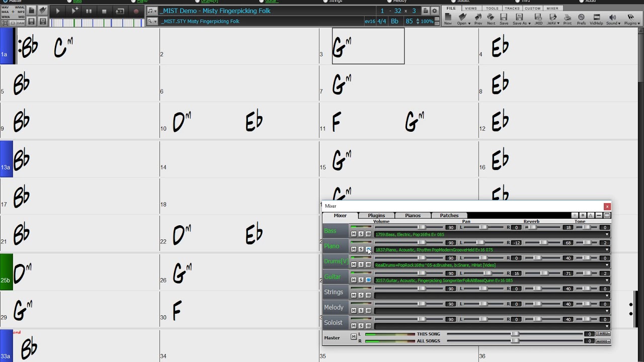
Task: Adjust the THIS SONG master volume slider
Action: pos(515,334)
